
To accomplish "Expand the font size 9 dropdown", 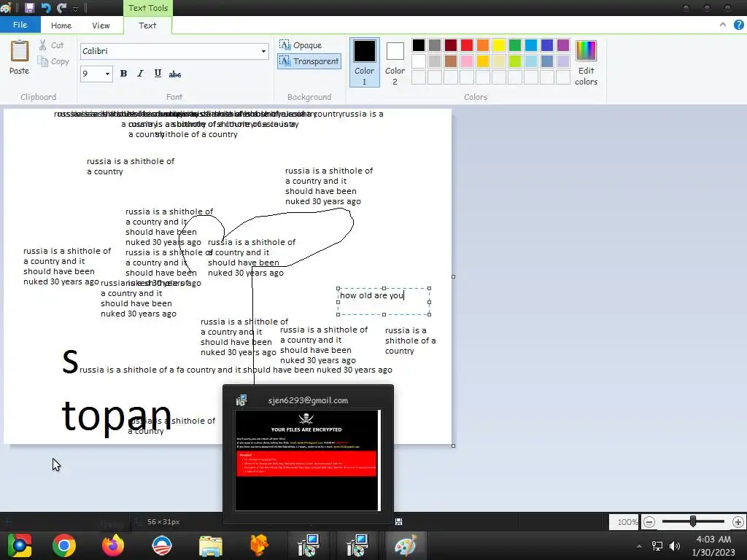I will (x=107, y=74).
